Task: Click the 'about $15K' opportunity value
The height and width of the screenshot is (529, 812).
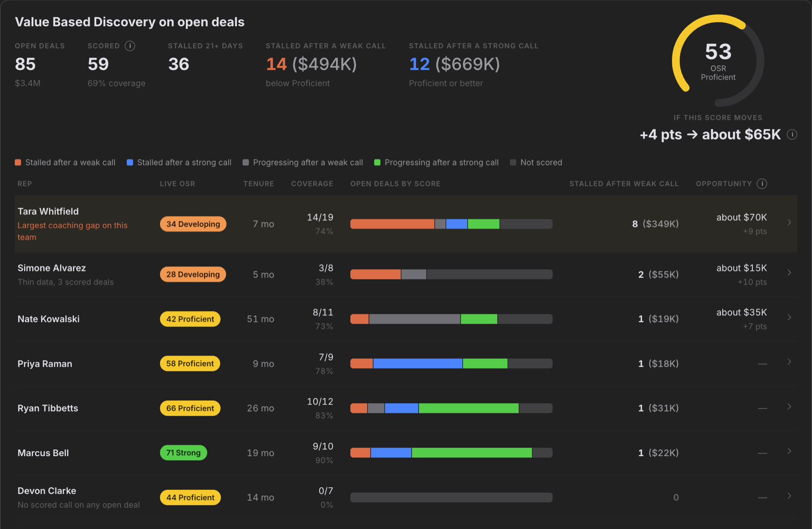Action: (742, 268)
